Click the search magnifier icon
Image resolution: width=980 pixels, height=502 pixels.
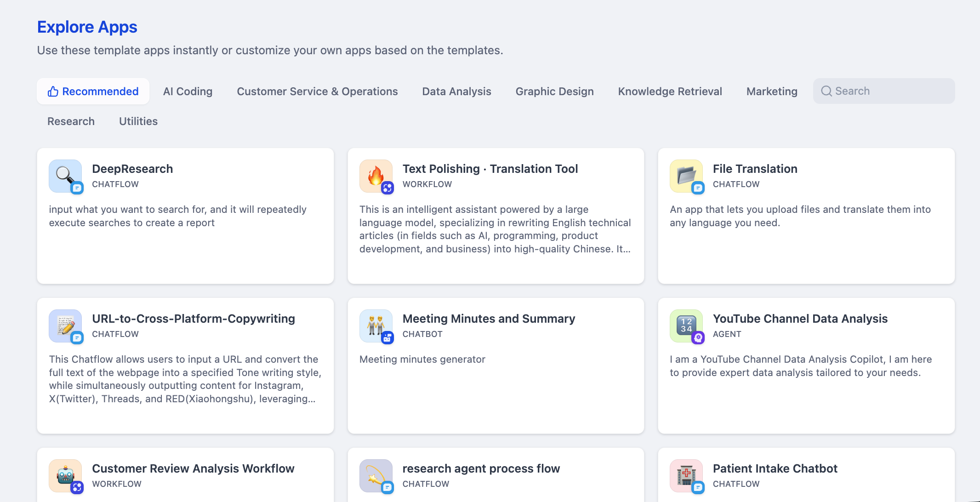click(826, 91)
